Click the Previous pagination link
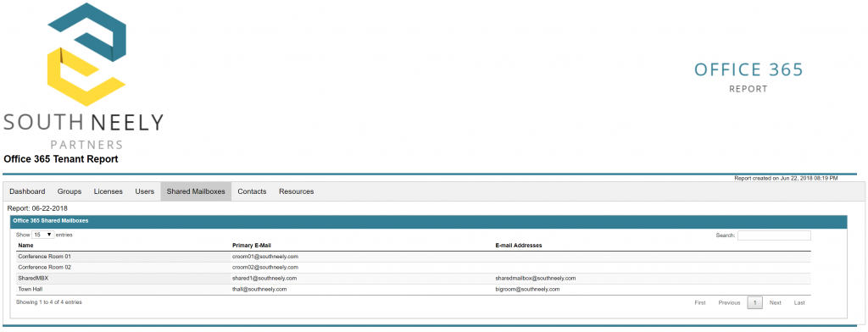 tap(729, 302)
